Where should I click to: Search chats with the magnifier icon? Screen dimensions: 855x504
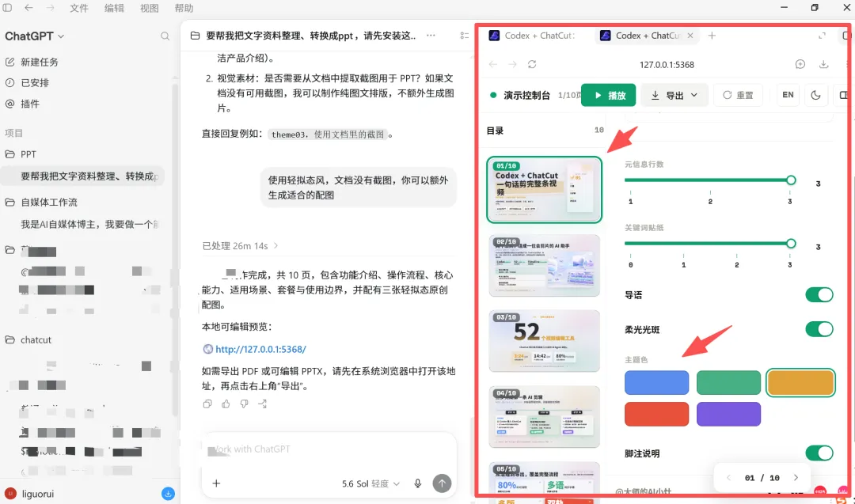pos(165,36)
